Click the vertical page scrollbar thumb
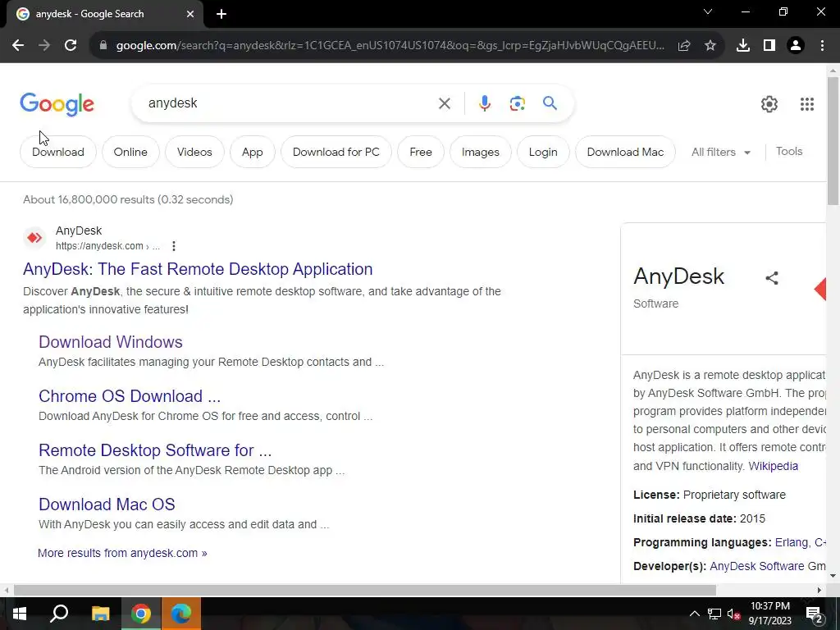 pyautogui.click(x=833, y=140)
